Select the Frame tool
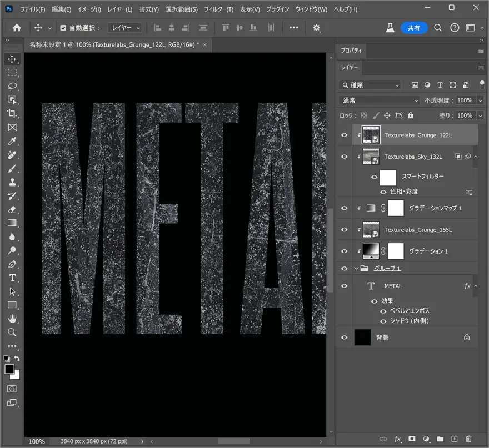Viewport: 489px width, 448px height. (x=12, y=128)
